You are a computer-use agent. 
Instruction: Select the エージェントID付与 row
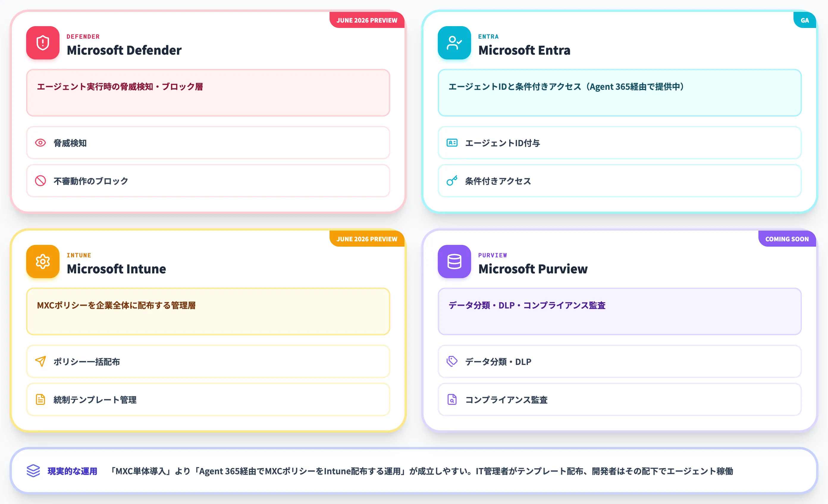[619, 143]
